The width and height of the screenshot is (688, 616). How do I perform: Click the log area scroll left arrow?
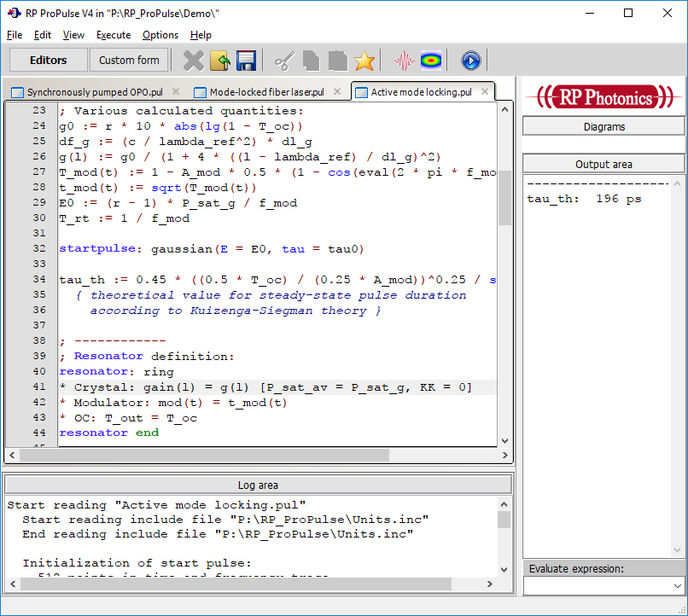tap(13, 584)
